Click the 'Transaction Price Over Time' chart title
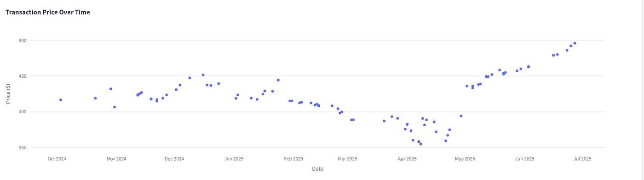Screen dimensions: 644x180 [48, 12]
